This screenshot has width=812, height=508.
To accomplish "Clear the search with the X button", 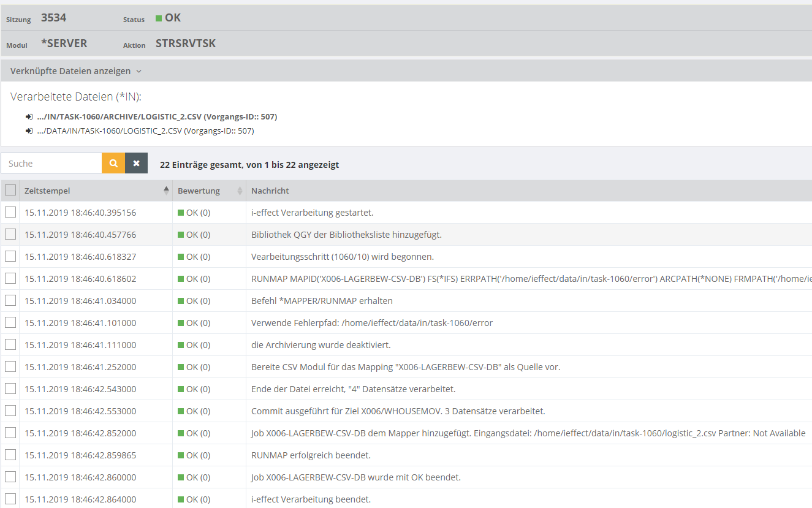I will pos(136,164).
